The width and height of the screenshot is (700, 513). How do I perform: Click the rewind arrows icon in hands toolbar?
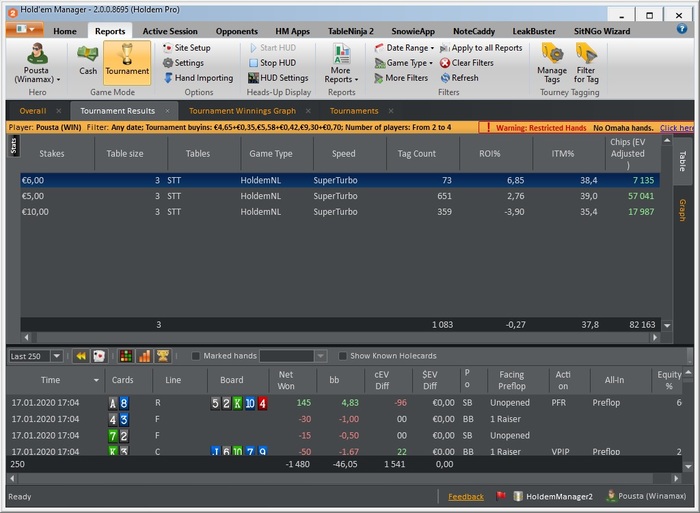(81, 356)
